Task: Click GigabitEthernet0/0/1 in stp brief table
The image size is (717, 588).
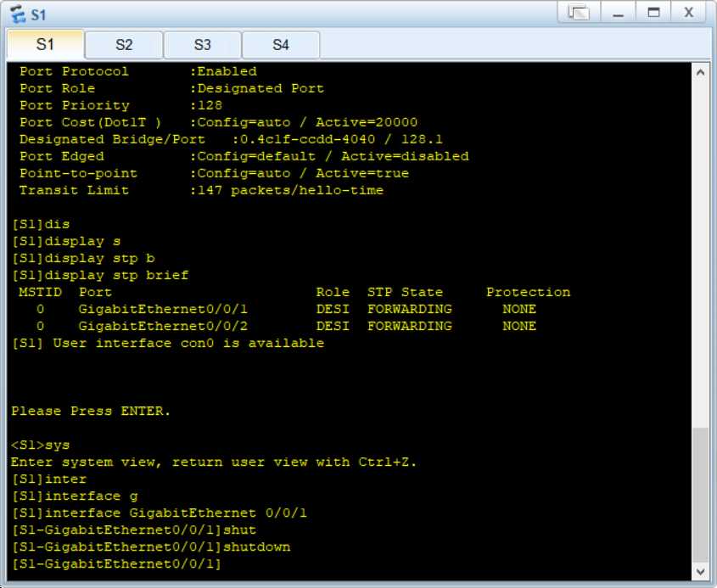Action: pyautogui.click(x=163, y=309)
